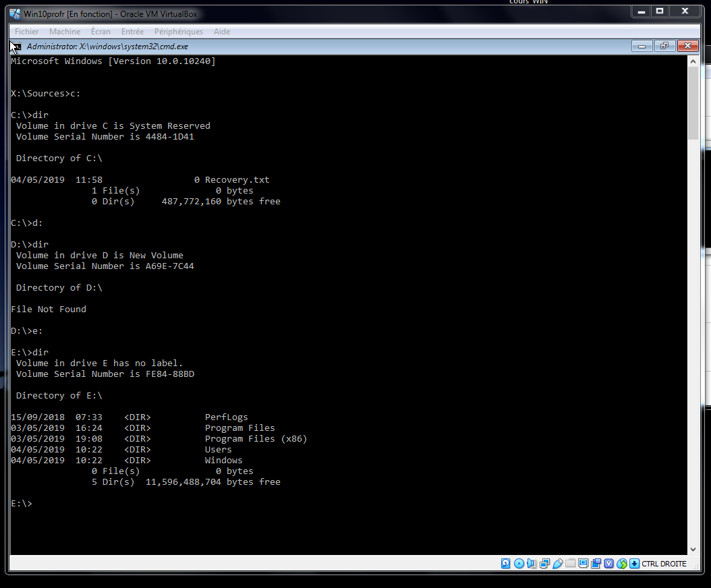Screen dimensions: 711x588
Task: Click the Windows directory entry
Action: (x=223, y=461)
